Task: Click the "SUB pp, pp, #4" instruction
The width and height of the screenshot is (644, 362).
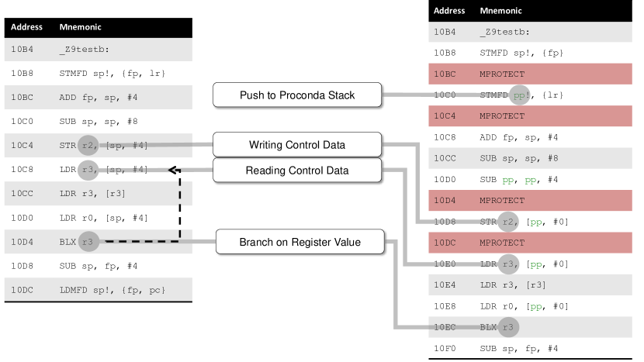Action: pos(518,180)
